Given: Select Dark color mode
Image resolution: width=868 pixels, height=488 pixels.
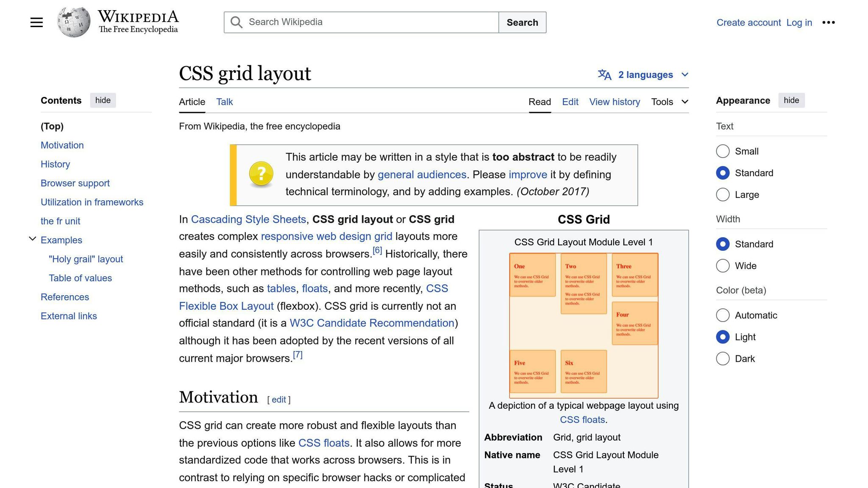Looking at the screenshot, I should (723, 358).
